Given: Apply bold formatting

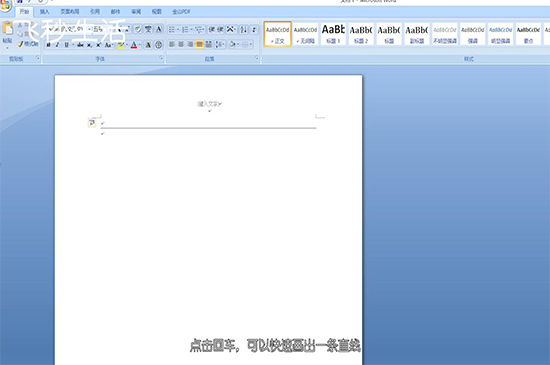Looking at the screenshot, I should tap(49, 45).
